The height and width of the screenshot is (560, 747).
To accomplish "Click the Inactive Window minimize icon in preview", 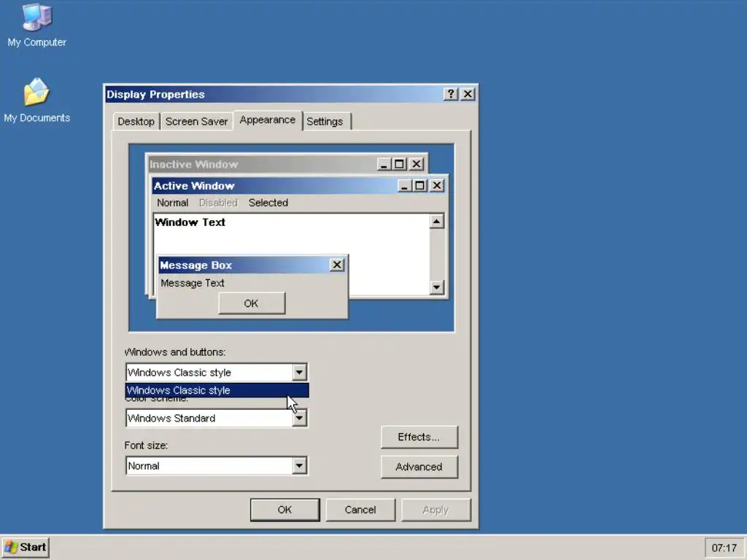I will point(384,164).
